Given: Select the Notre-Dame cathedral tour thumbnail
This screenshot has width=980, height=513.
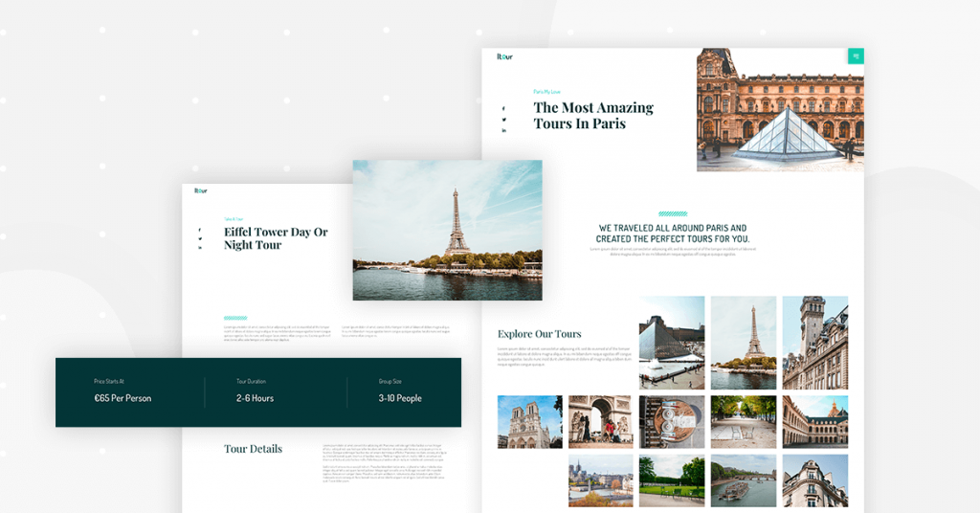Looking at the screenshot, I should coord(529,422).
